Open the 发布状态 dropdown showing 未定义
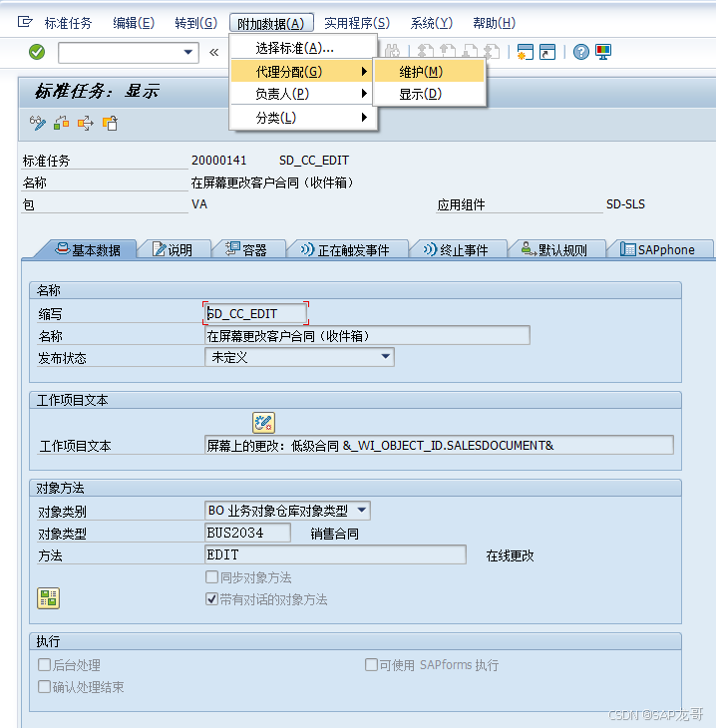The height and width of the screenshot is (728, 716). pos(299,357)
